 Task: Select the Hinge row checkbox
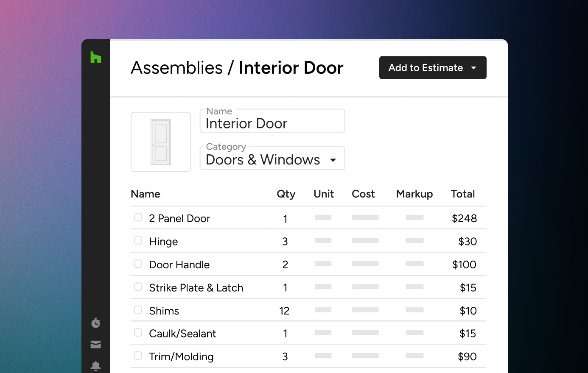[138, 241]
